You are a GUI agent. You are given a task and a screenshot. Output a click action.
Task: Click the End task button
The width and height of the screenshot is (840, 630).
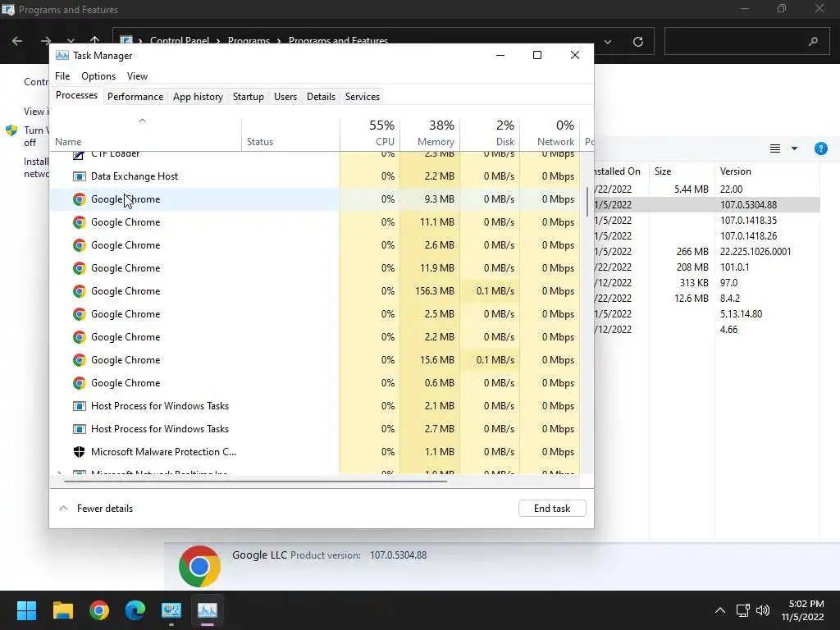pyautogui.click(x=552, y=509)
